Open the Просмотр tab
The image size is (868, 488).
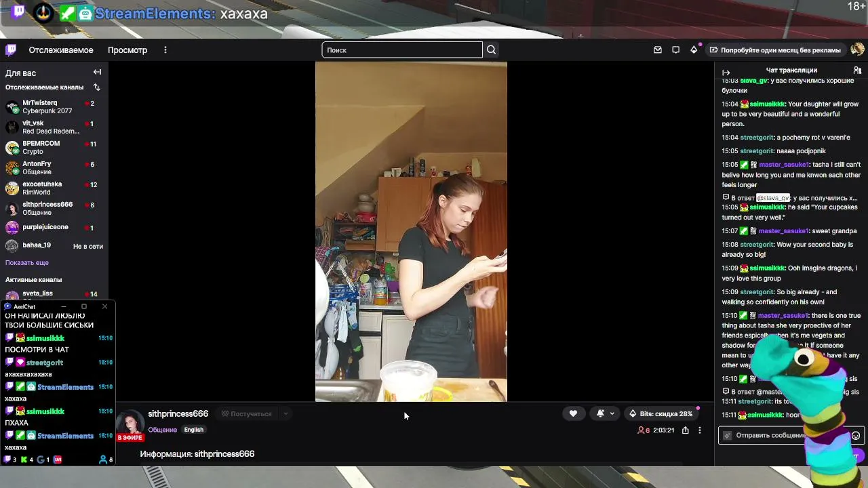(127, 49)
